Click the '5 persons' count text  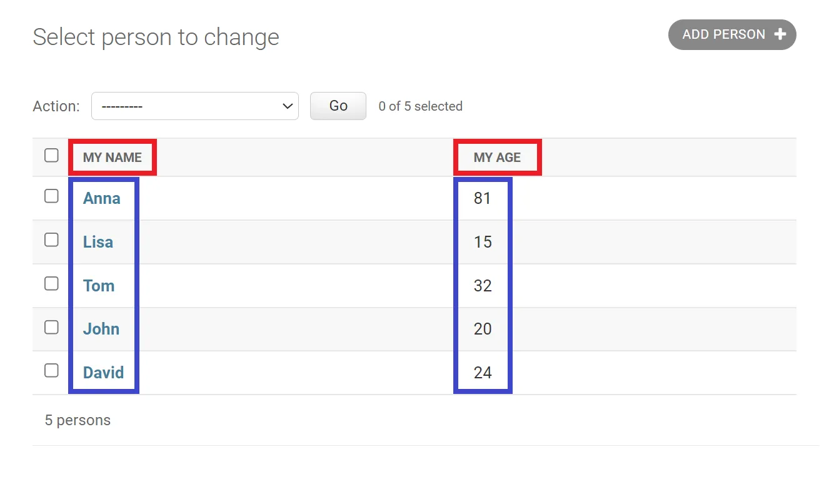78,420
